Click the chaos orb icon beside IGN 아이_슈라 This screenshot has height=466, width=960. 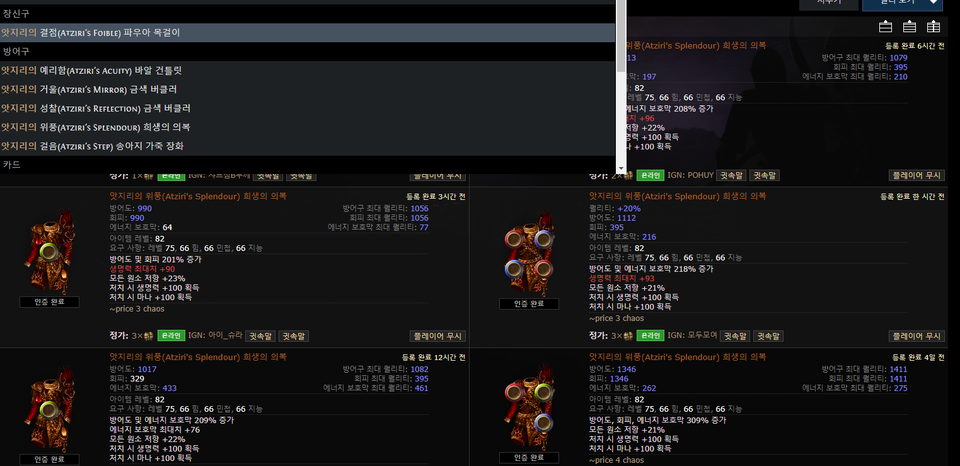(147, 336)
